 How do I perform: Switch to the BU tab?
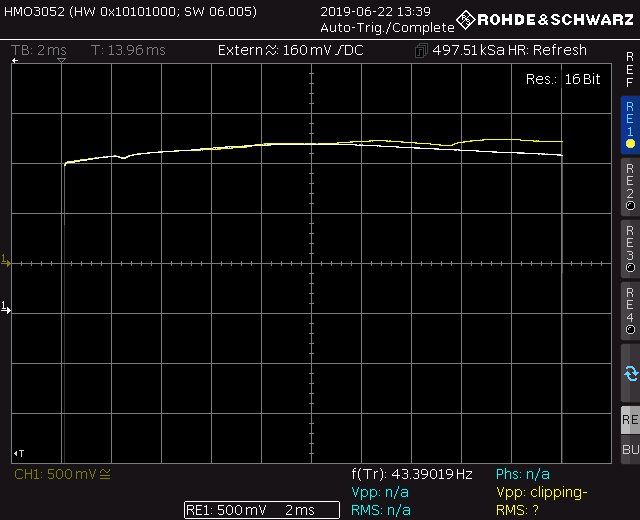[629, 450]
